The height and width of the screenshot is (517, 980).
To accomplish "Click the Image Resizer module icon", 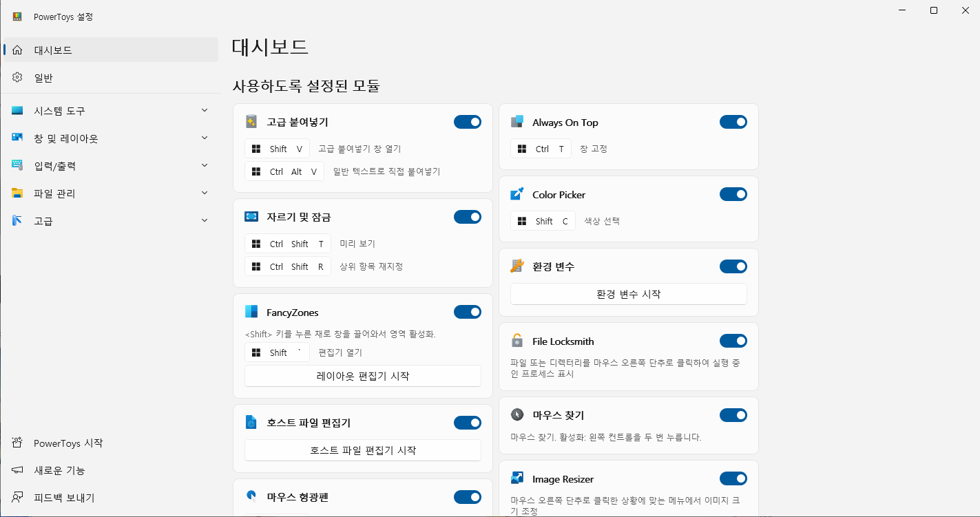I will click(517, 478).
